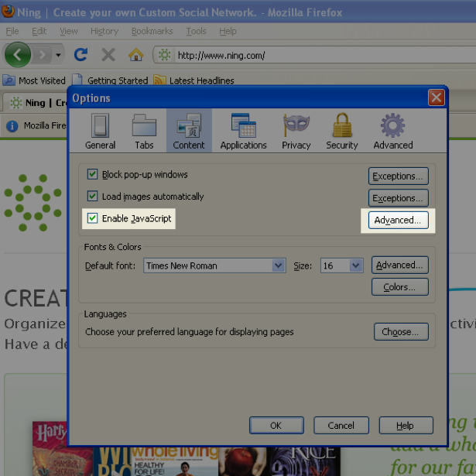The height and width of the screenshot is (476, 476).
Task: Click the Latest Headlines bookmark label
Action: coord(201,80)
